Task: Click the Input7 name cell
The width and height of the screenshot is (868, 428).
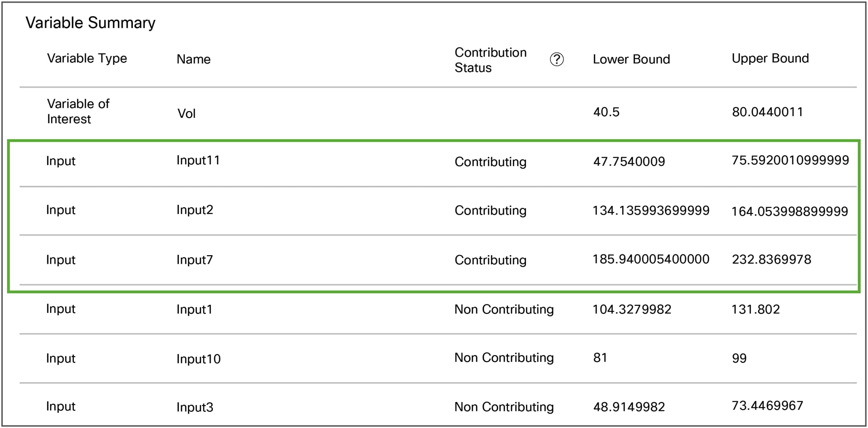Action: pos(195,260)
